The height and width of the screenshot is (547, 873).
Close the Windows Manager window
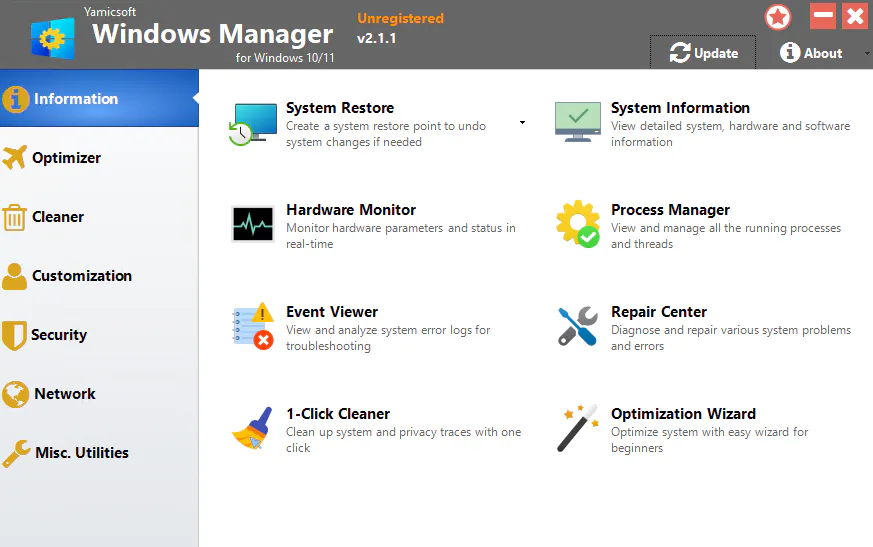855,16
